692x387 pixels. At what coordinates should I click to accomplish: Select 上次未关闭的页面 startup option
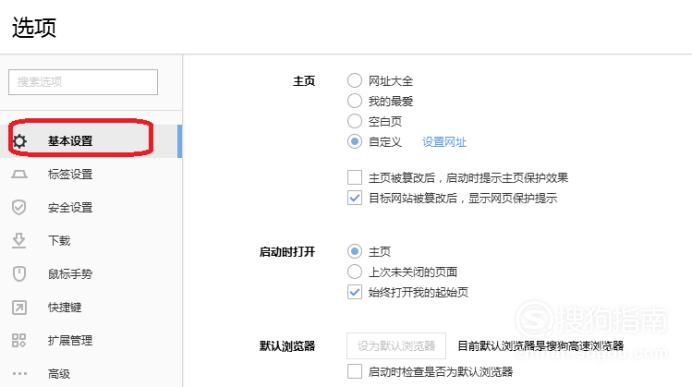(354, 272)
